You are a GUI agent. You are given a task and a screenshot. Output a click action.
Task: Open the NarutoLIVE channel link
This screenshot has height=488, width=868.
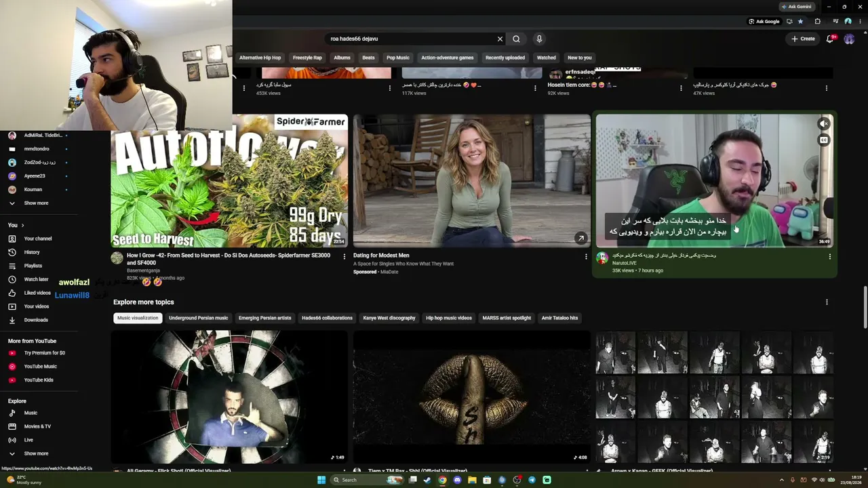coord(625,263)
